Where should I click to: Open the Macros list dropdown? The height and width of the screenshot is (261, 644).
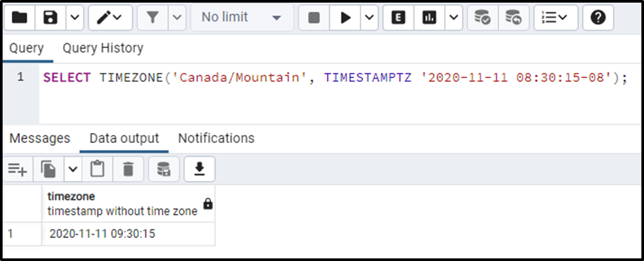tap(554, 18)
